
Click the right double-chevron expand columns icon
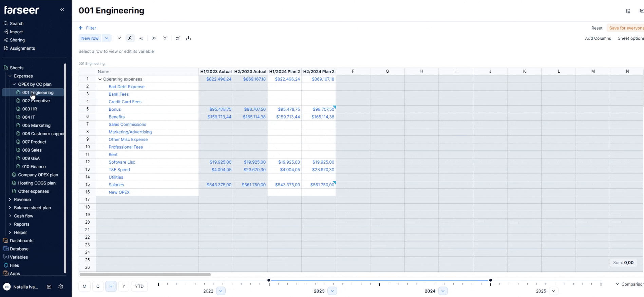[154, 38]
